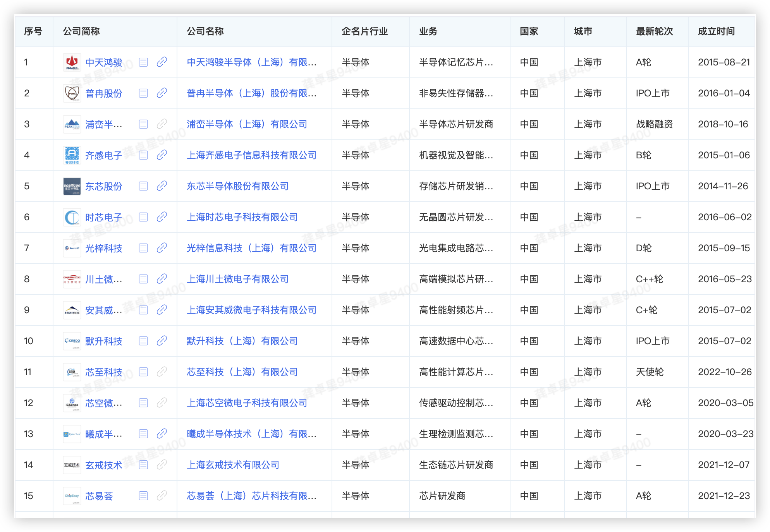
Task: Open 浦峦半导体（上海）有限公司 full name link
Action: pos(247,124)
